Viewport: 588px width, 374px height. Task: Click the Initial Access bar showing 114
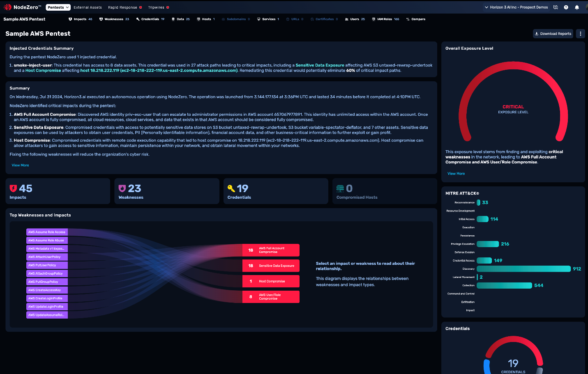pyautogui.click(x=482, y=219)
